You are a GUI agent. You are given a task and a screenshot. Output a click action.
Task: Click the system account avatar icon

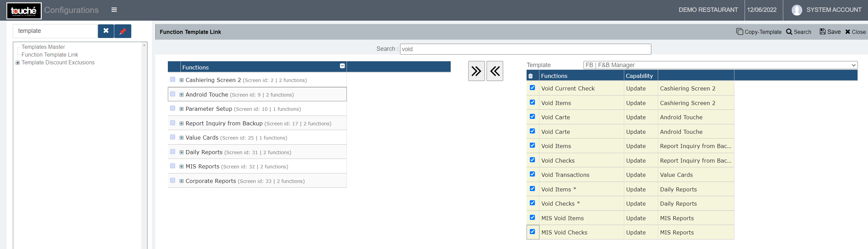(x=796, y=10)
